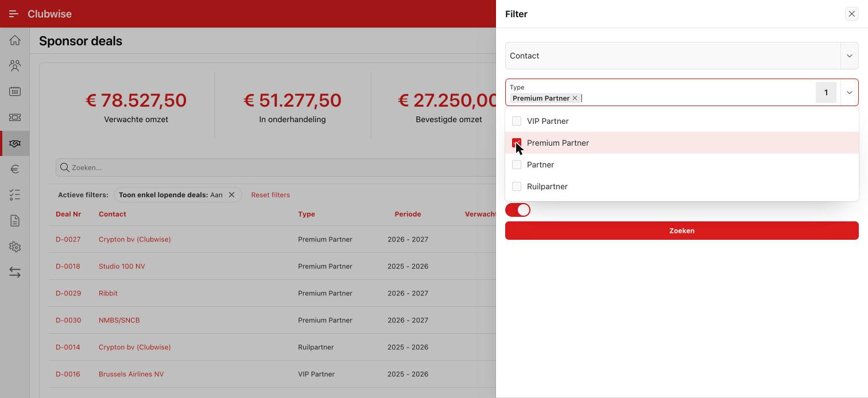Check the Ruilpartner option
Viewport: 868px width, 398px height.
click(517, 186)
